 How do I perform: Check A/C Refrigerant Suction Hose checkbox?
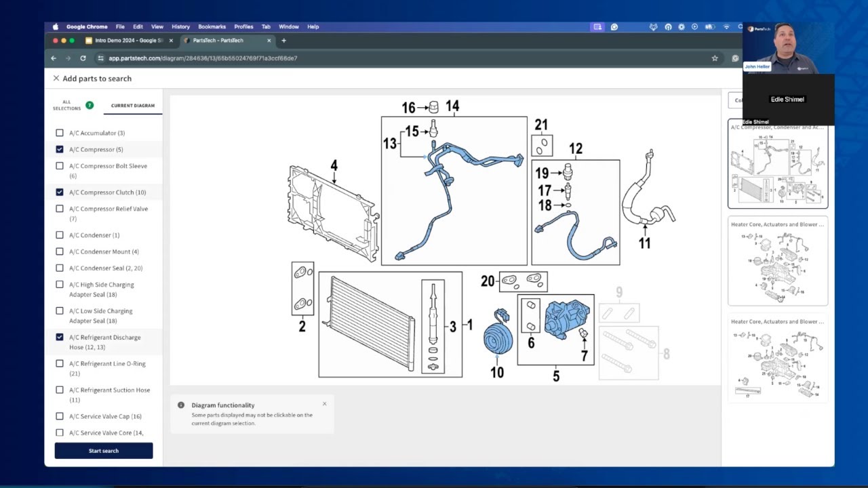[x=60, y=390]
